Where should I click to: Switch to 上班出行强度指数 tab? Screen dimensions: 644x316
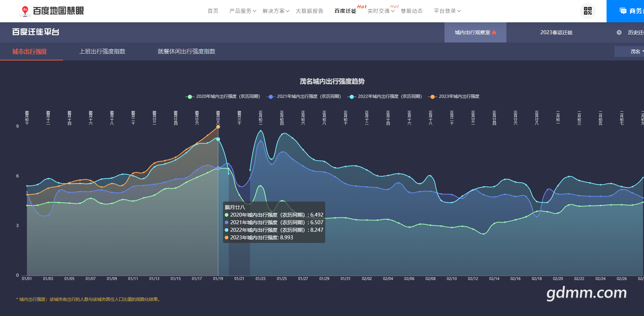[x=102, y=51]
